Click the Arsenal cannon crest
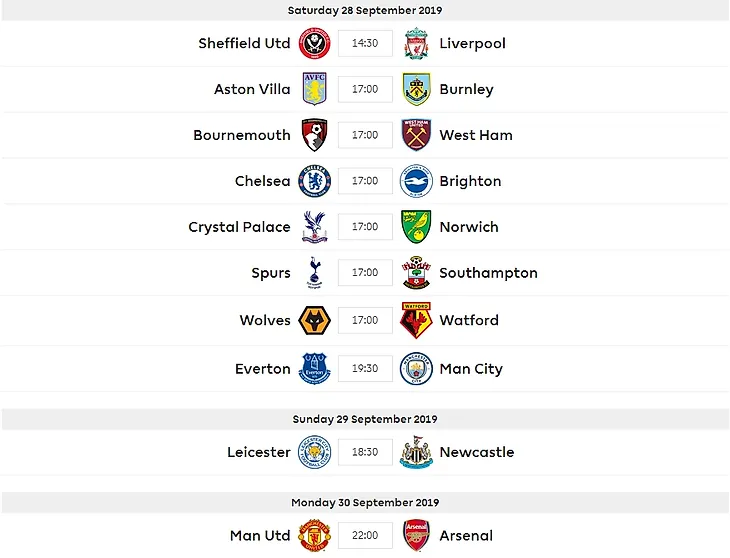 (416, 535)
